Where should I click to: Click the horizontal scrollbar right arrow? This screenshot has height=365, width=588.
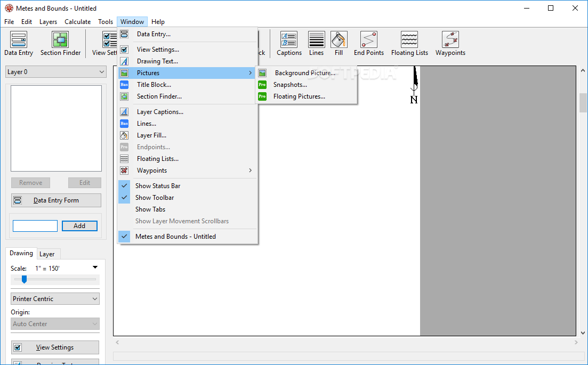[576, 342]
